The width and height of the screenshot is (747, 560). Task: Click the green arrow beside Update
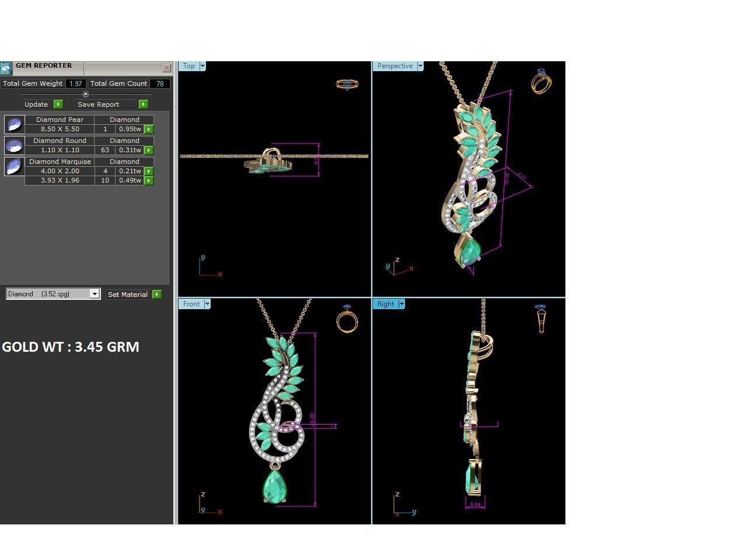pos(58,104)
